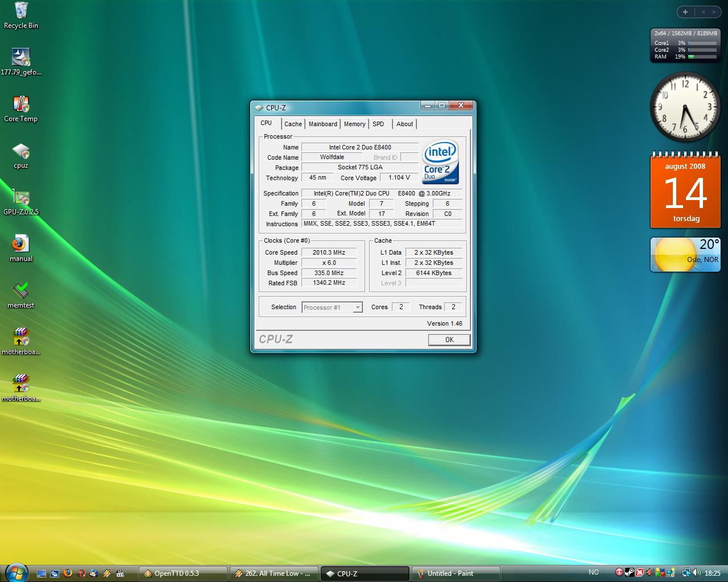Click the Core Voltage value 1.104 V
Screen dimensions: 728x582
click(x=399, y=177)
